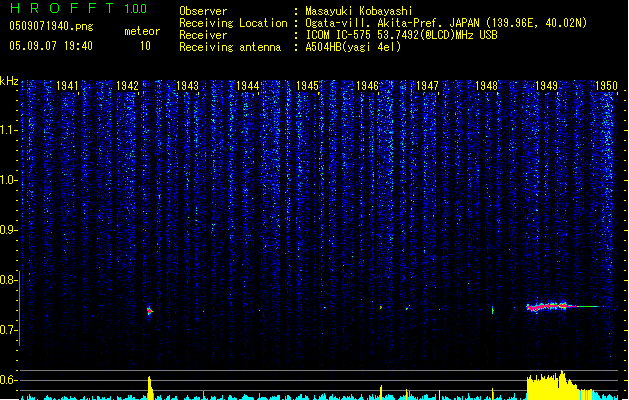Viewport: 629px width, 400px height.
Task: Click the kHz axis unit label
Action: [x=9, y=81]
